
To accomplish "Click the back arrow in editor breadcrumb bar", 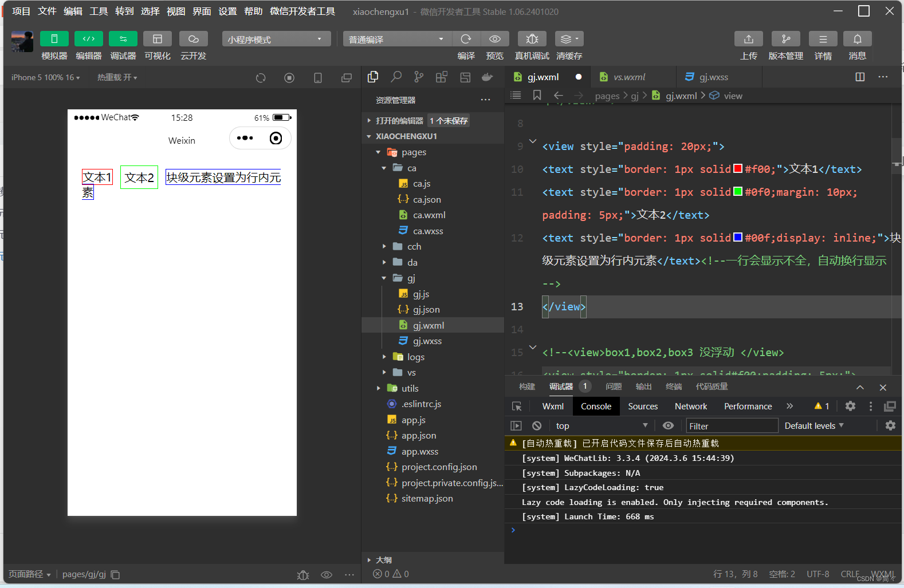I will [559, 95].
